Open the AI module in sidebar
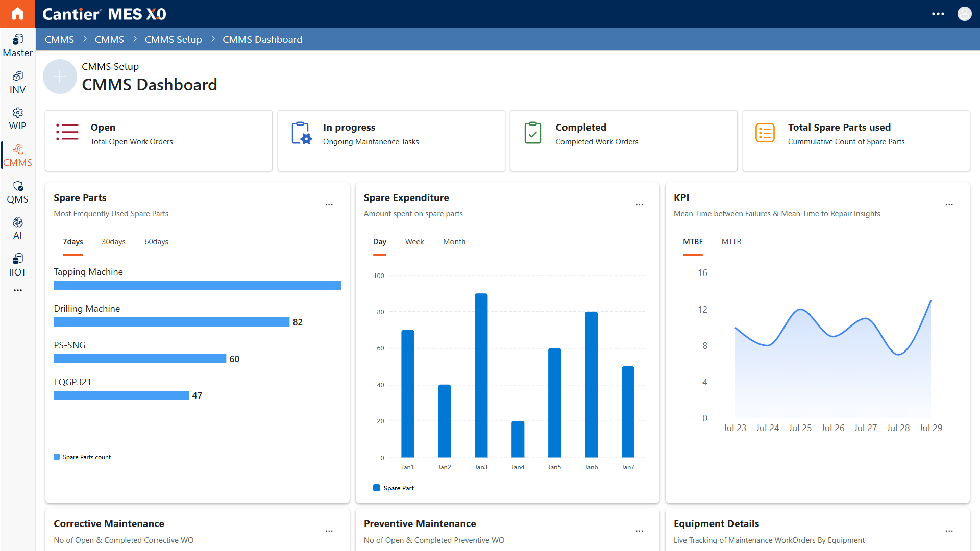Viewport: 980px width, 551px height. (x=17, y=228)
